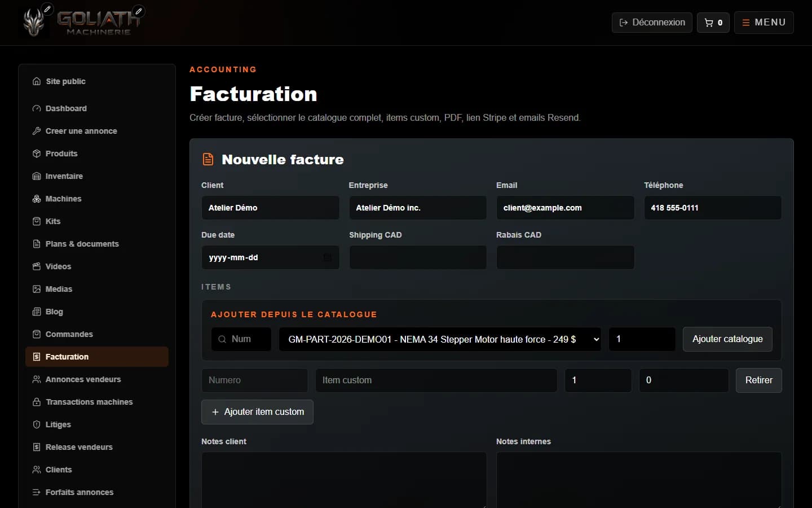Click the key icon for Creer une annonce
This screenshot has width=812, height=508.
click(37, 131)
